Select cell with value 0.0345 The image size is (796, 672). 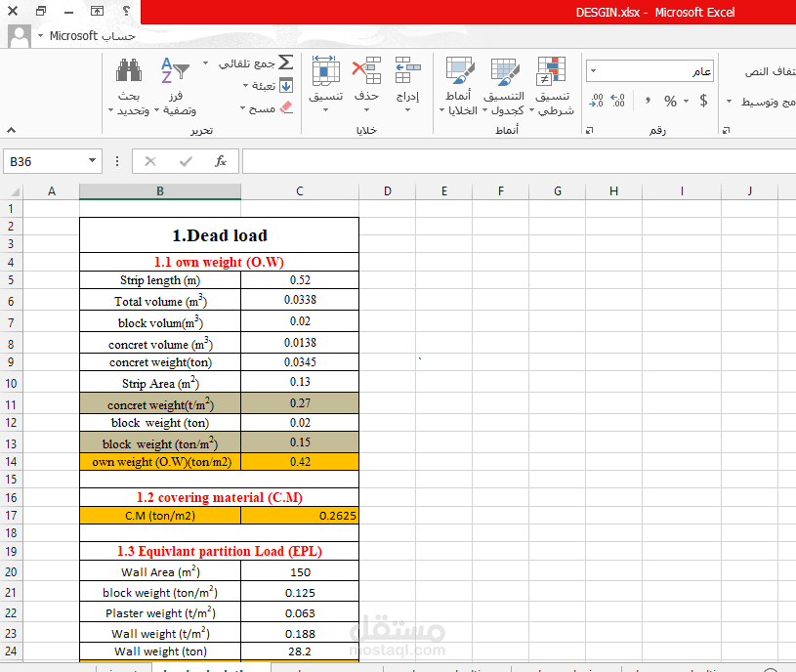pyautogui.click(x=300, y=362)
